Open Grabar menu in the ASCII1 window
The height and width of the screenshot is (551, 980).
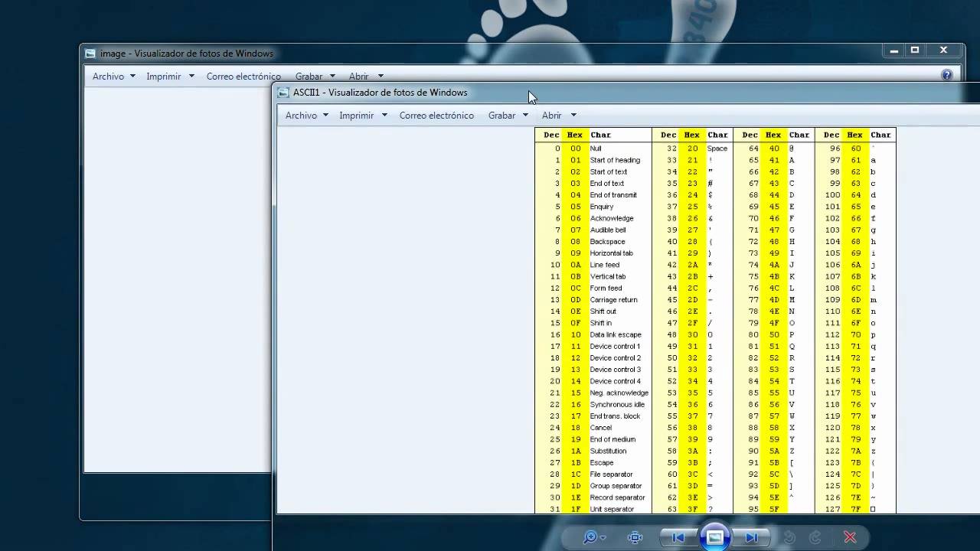click(508, 116)
